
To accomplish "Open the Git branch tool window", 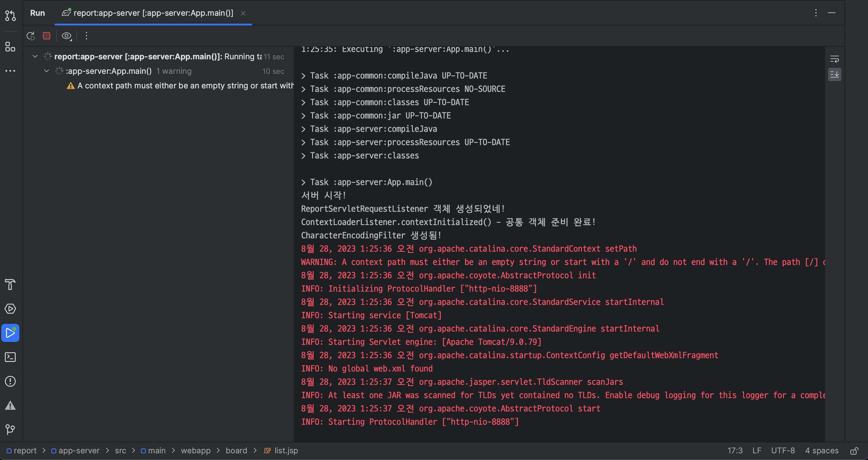I will pos(10,429).
